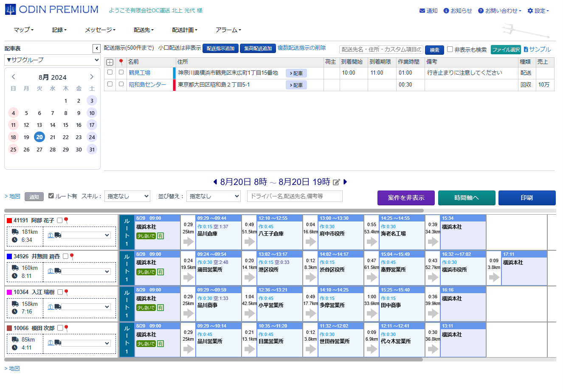This screenshot has height=392, width=563.
Task: Click the ① truck link for 井無田 莉杏
Action: (54, 271)
